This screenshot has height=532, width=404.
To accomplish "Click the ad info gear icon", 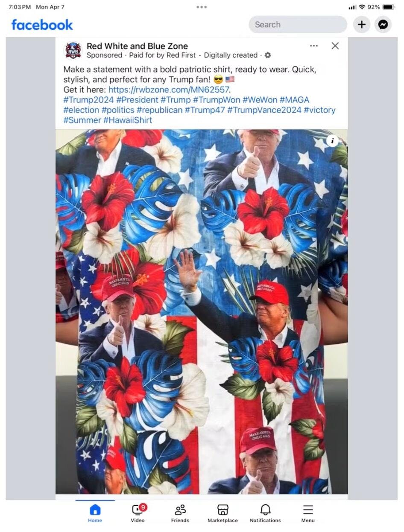I will 268,55.
